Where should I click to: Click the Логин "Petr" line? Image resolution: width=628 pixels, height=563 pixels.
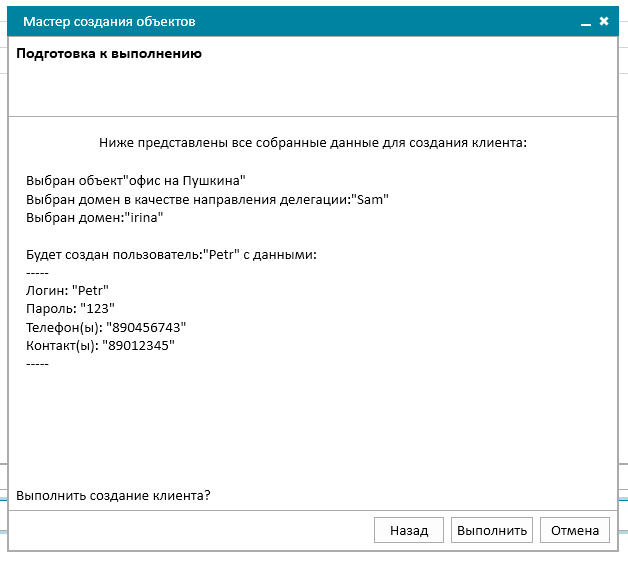67,290
